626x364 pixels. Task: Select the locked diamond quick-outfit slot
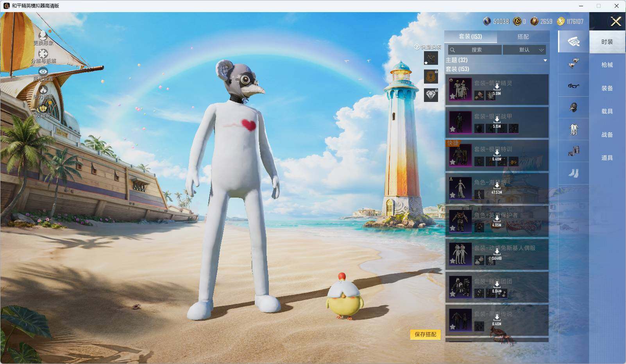pyautogui.click(x=431, y=95)
